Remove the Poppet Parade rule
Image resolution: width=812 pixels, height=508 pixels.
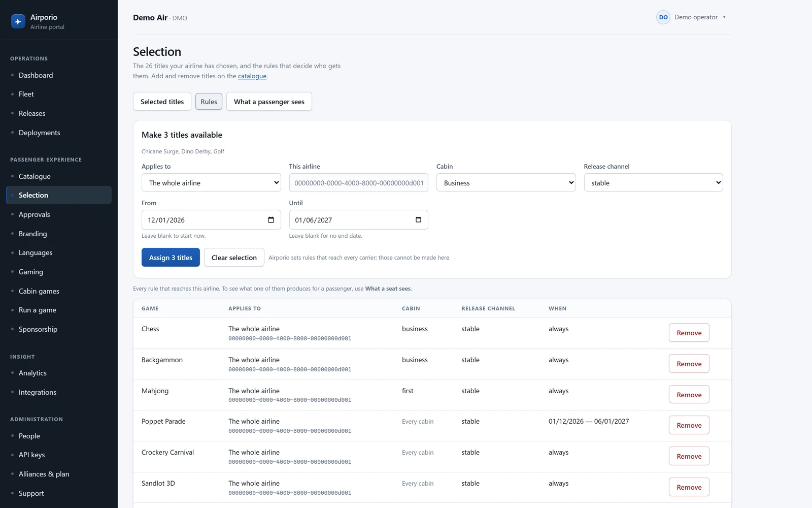pos(689,425)
